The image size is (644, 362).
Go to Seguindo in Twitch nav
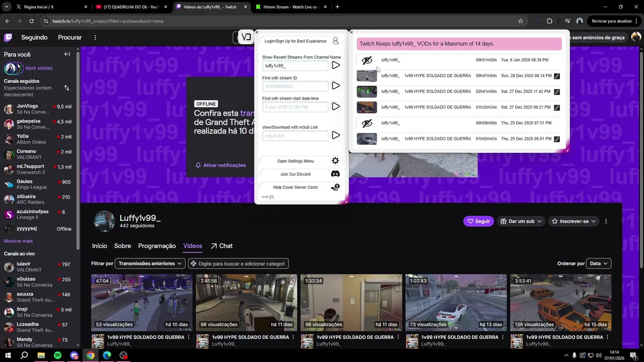(x=34, y=37)
